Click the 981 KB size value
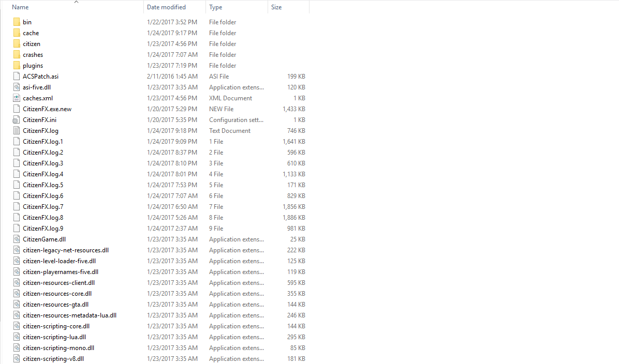This screenshot has height=364, width=619. tap(296, 229)
